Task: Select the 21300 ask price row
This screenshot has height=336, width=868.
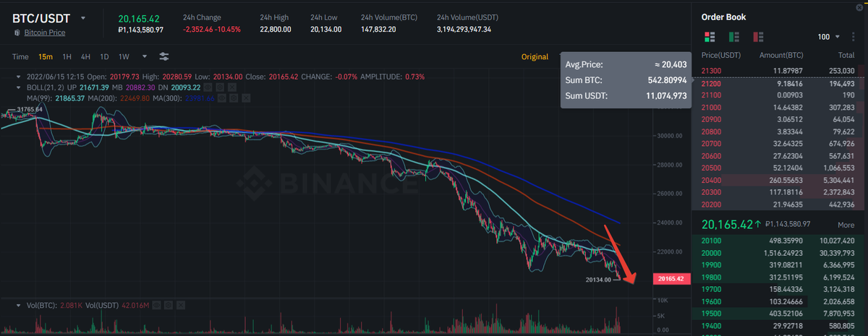Action: [780, 70]
